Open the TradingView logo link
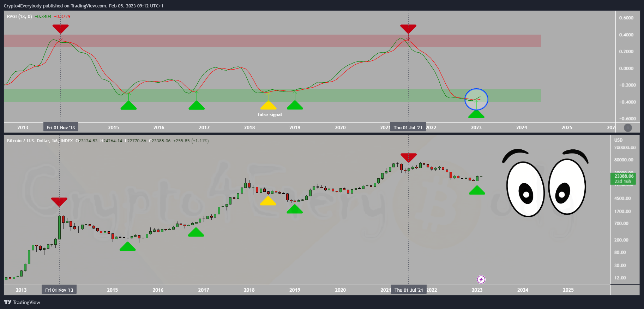Screen dimensions: 644x309 coord(22,302)
